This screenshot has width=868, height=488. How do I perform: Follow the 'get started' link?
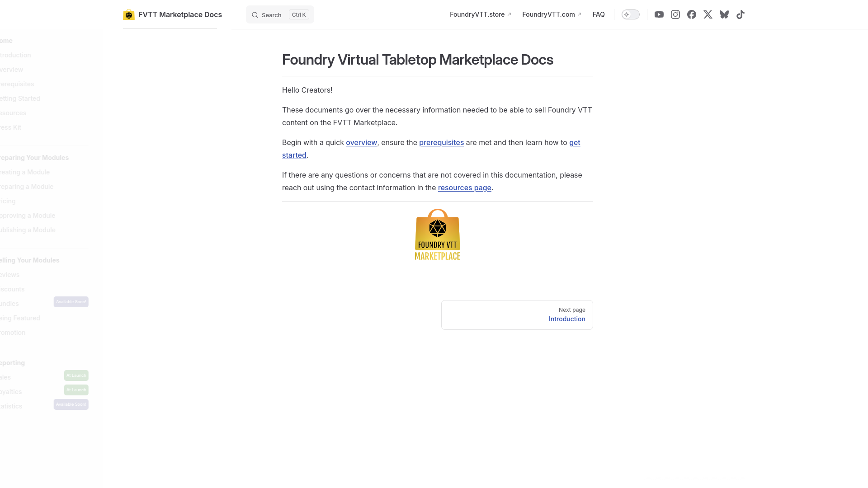[294, 155]
